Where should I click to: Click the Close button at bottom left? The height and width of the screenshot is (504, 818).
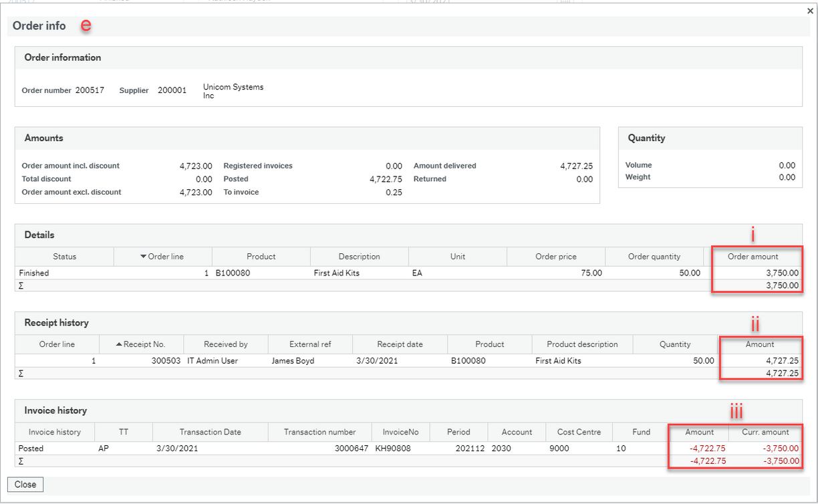(x=25, y=484)
